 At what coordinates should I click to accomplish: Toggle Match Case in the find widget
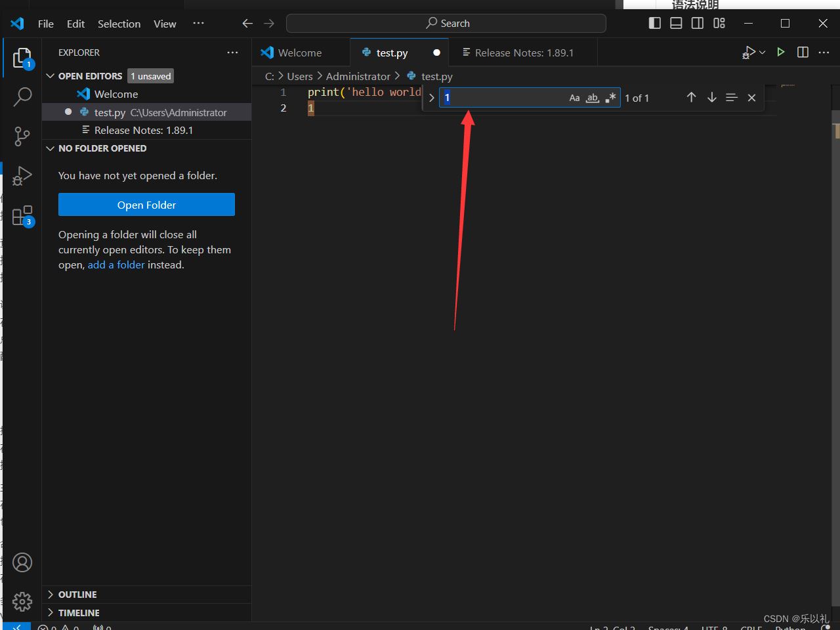point(574,97)
